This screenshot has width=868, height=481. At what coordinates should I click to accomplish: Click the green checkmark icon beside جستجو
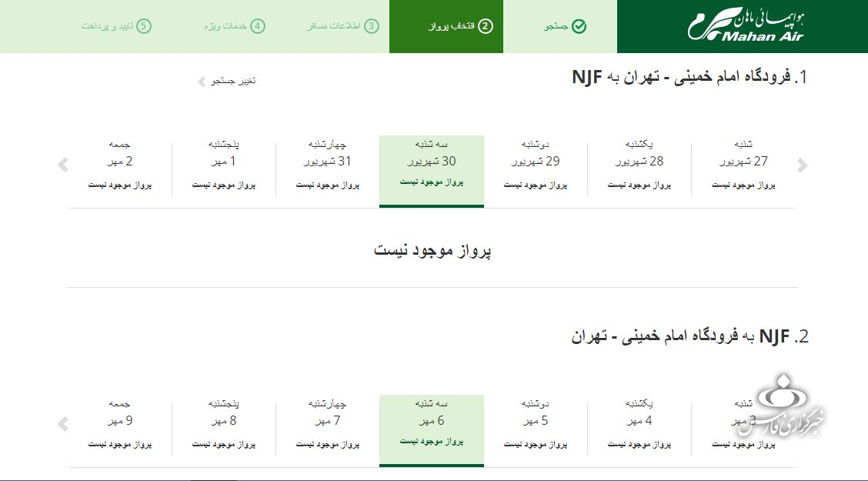(579, 27)
